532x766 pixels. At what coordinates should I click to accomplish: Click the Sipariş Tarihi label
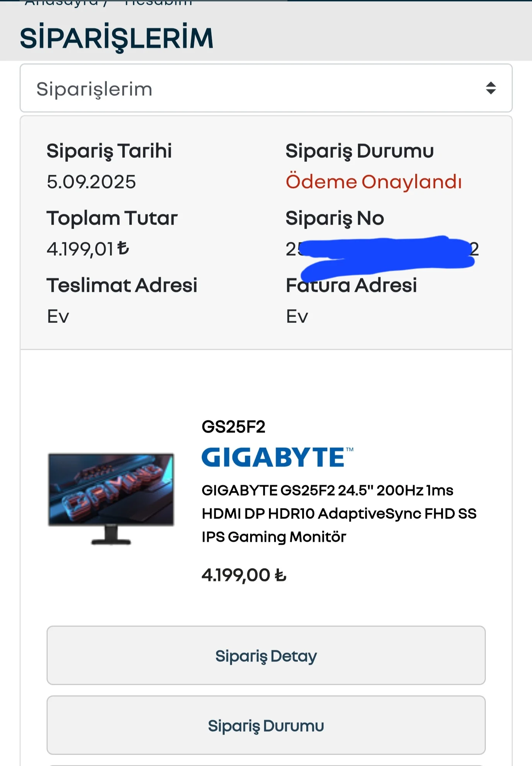tap(109, 151)
